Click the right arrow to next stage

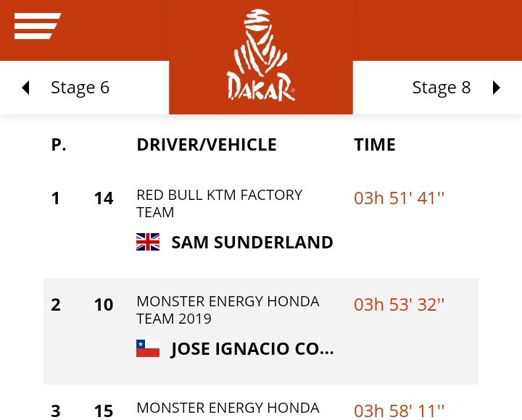tap(496, 88)
